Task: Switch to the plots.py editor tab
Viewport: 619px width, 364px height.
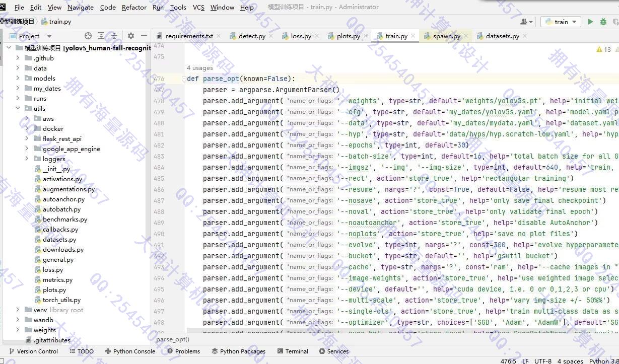Action: point(349,36)
